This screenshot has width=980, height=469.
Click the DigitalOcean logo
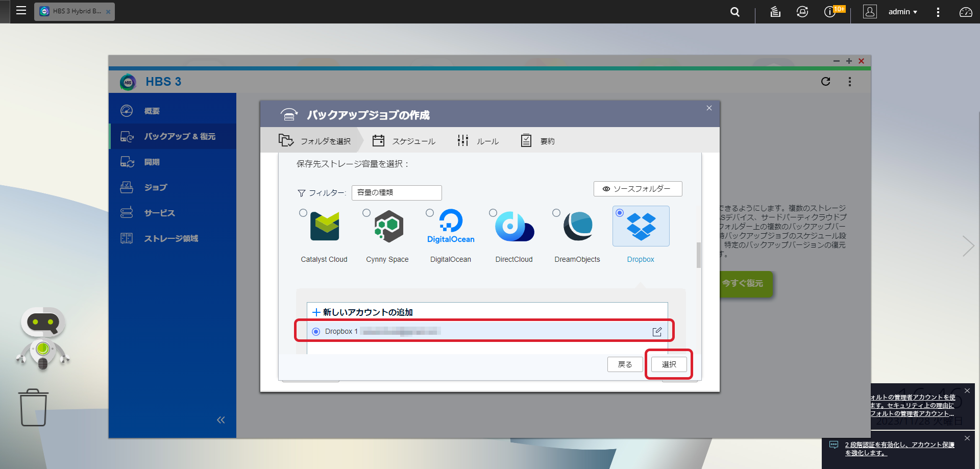click(451, 226)
